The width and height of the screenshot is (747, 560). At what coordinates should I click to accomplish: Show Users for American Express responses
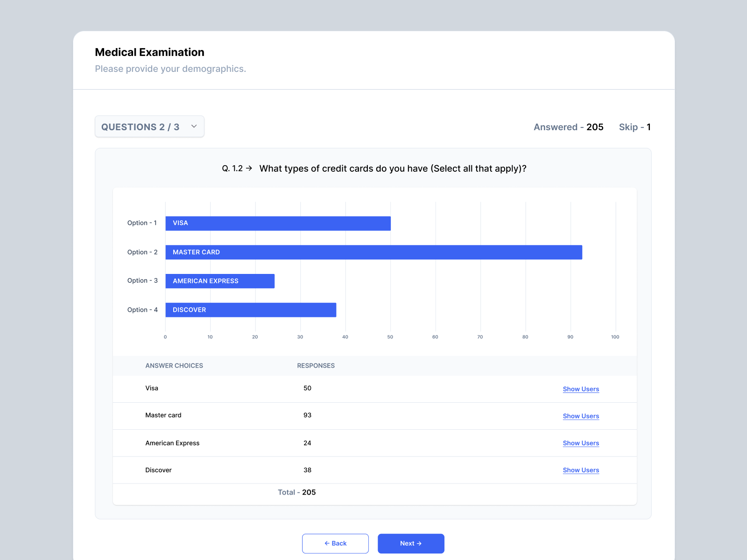click(581, 443)
